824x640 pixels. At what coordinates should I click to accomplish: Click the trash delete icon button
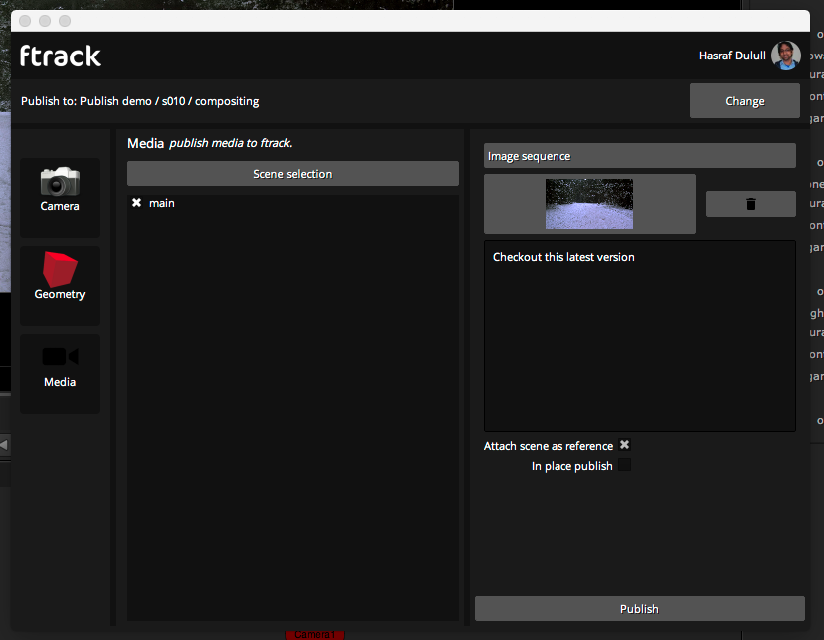coord(750,204)
